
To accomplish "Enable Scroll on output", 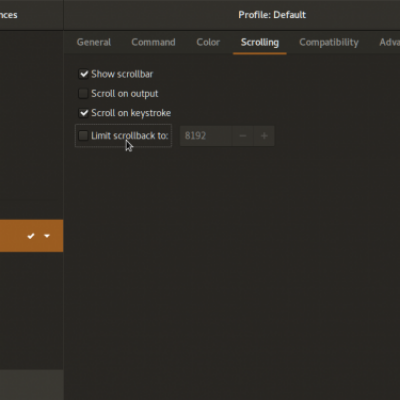I will click(x=83, y=94).
